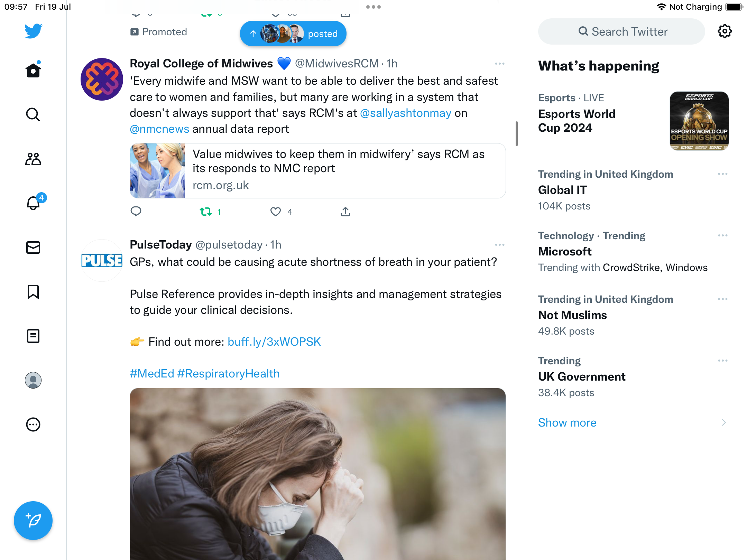Open Notifications bell with badge

point(34,203)
